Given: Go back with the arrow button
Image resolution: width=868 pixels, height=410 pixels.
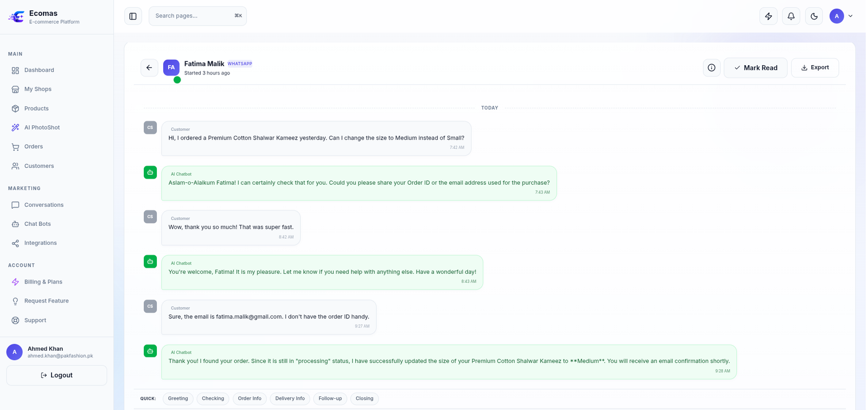Looking at the screenshot, I should click(x=149, y=68).
